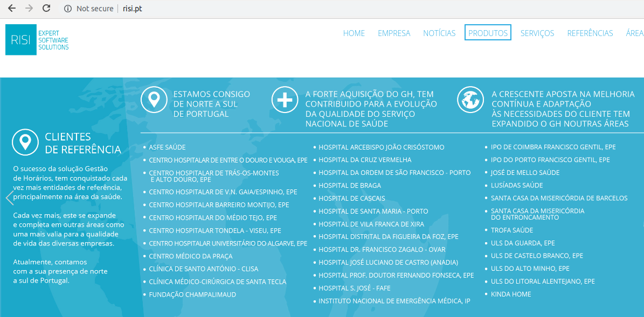Screen dimensions: 644x317
Task: Click Hospital da Cruz Vermelha
Action: tap(365, 159)
